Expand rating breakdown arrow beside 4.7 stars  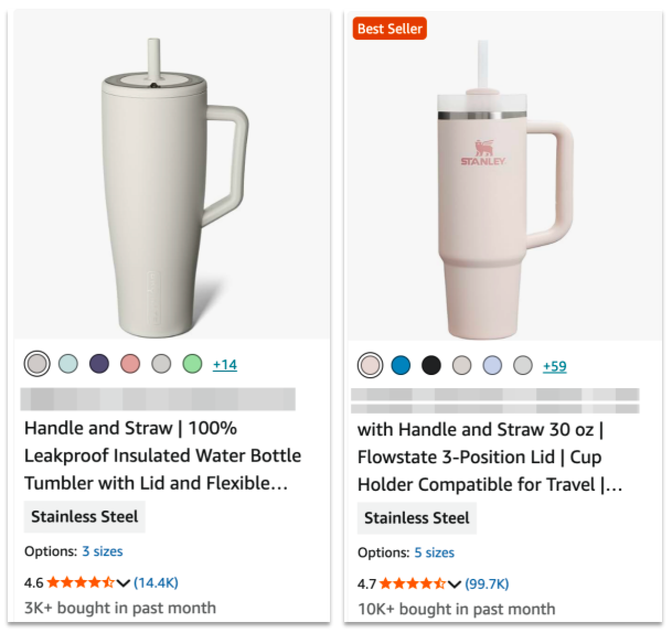455,584
